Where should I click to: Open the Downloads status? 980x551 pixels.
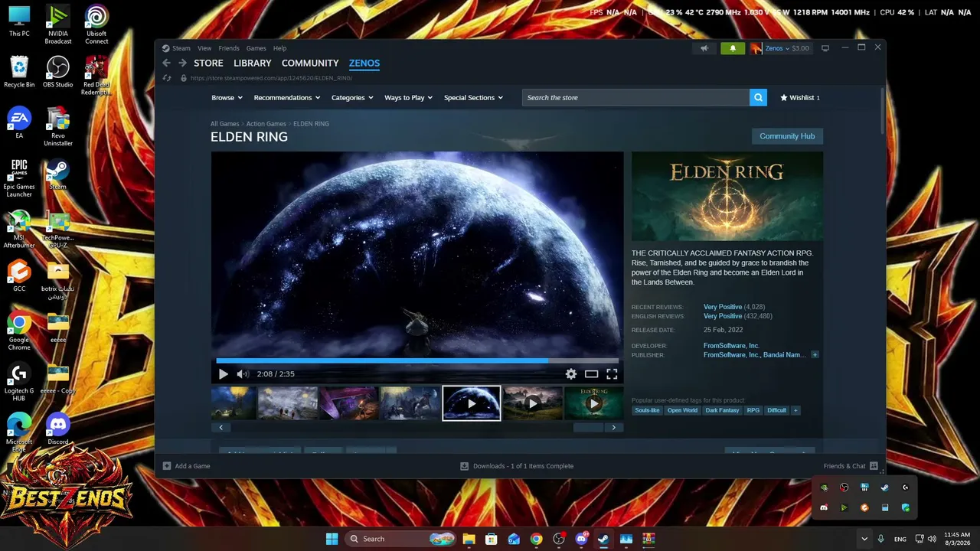(x=517, y=466)
